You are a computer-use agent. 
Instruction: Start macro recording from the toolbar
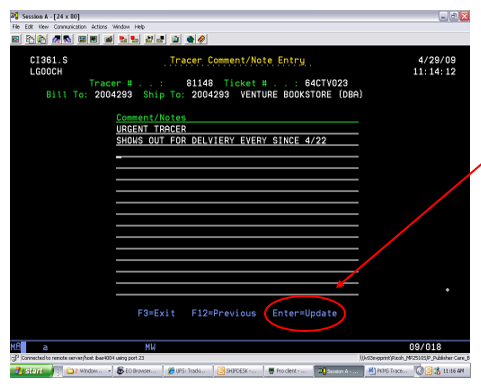(123, 39)
